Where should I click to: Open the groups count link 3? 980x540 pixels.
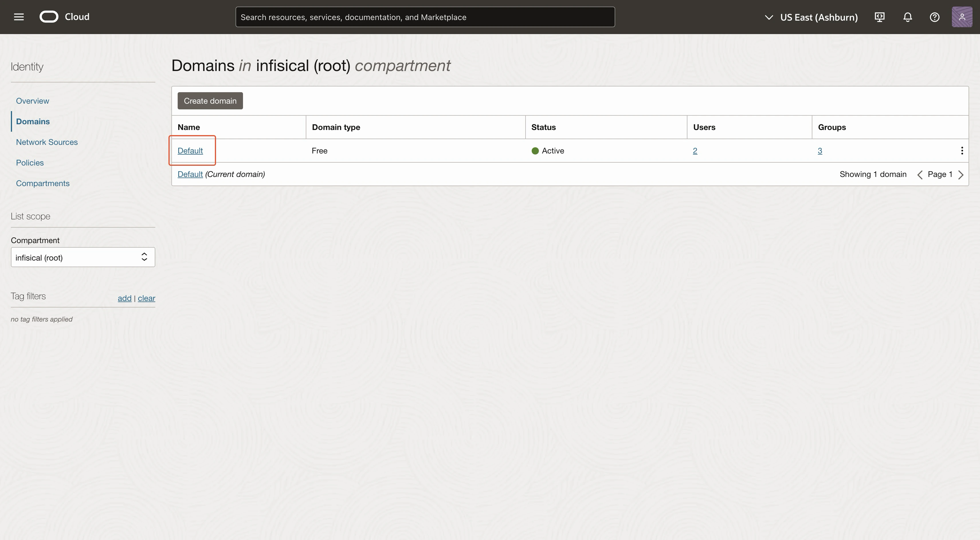[x=820, y=151]
